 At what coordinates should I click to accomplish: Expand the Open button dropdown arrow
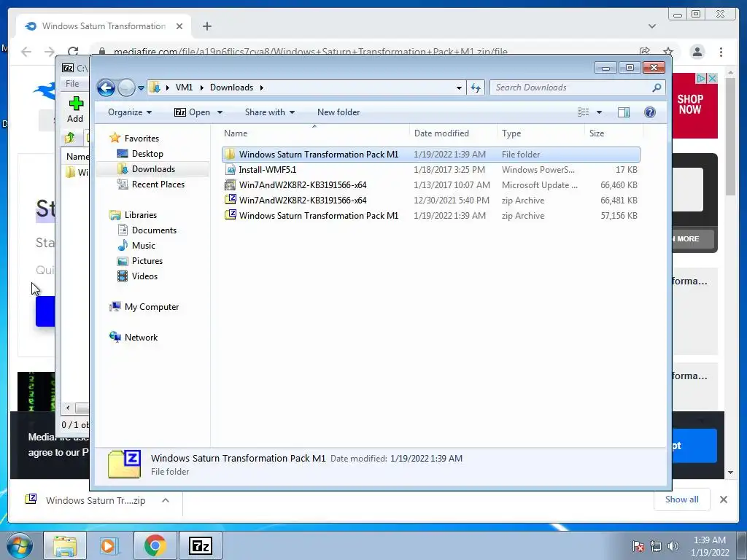220,112
